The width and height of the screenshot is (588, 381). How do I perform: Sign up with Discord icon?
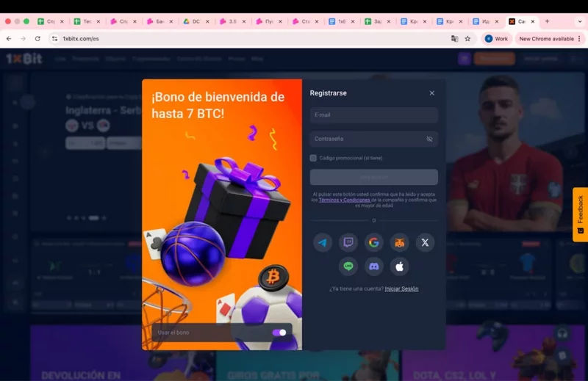pos(374,266)
